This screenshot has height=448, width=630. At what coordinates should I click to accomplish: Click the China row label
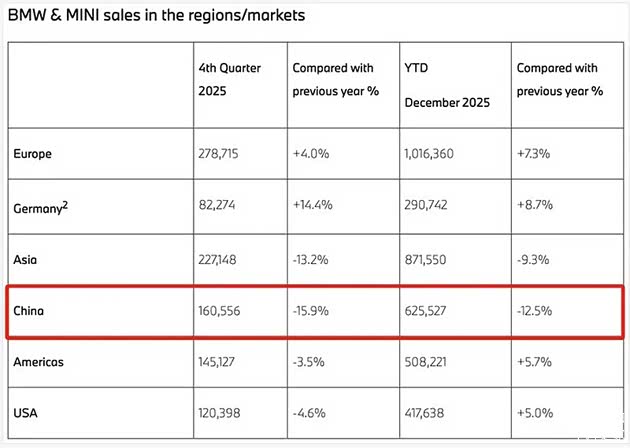pos(30,310)
